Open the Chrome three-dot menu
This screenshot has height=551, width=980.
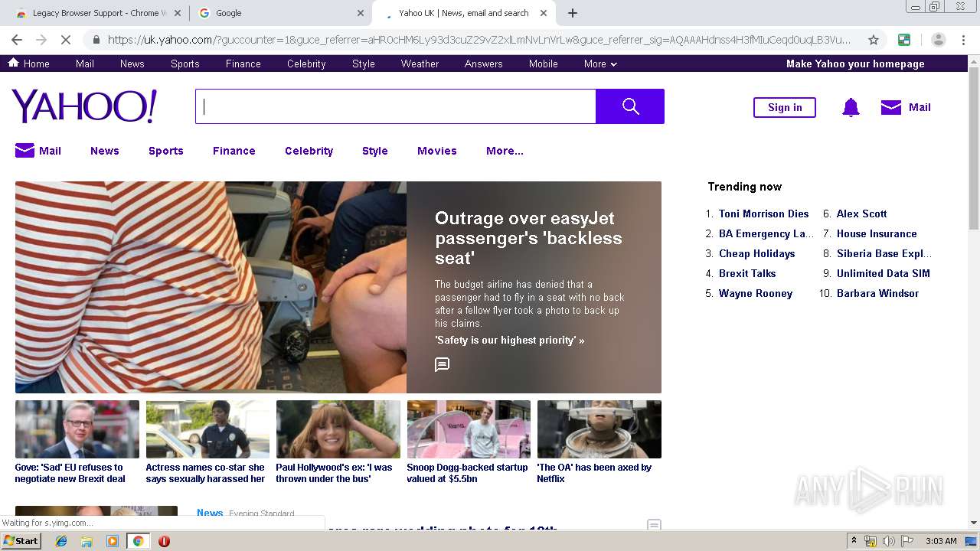tap(963, 40)
